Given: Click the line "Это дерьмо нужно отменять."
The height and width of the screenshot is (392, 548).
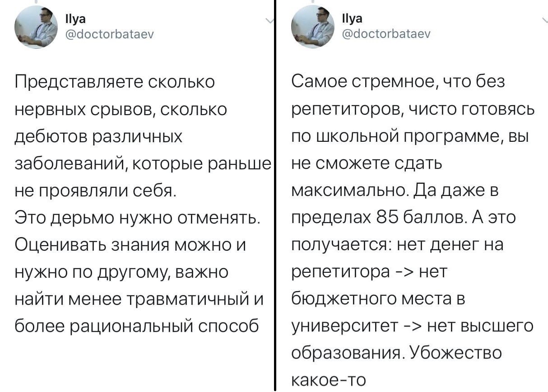Looking at the screenshot, I should tap(138, 218).
